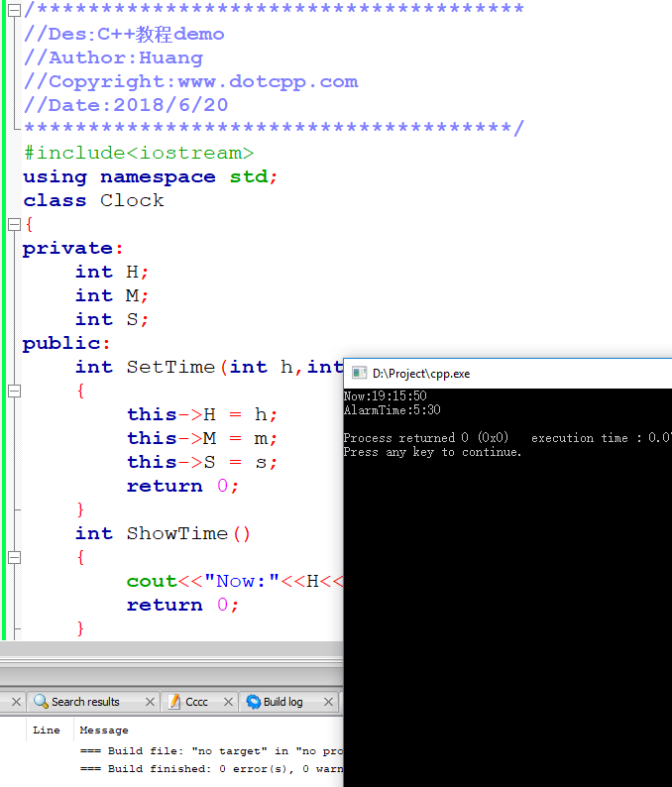The height and width of the screenshot is (787, 672).
Task: Collapse the header comment block fold marker
Action: pyautogui.click(x=14, y=11)
